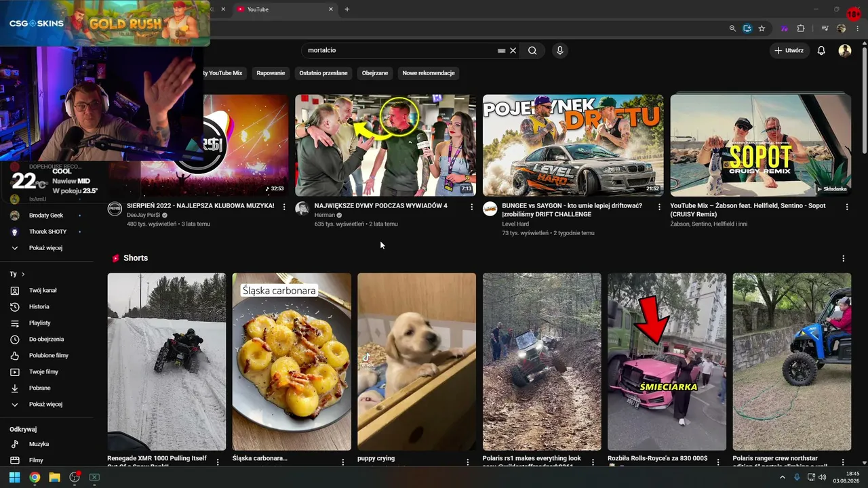Open the Brodaty Geek subscription
The height and width of the screenshot is (488, 868).
[x=46, y=216]
